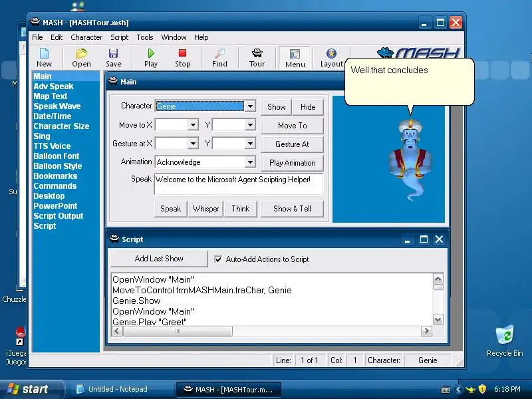
Task: Expand the Gesture at Y dropdown
Action: 250,144
